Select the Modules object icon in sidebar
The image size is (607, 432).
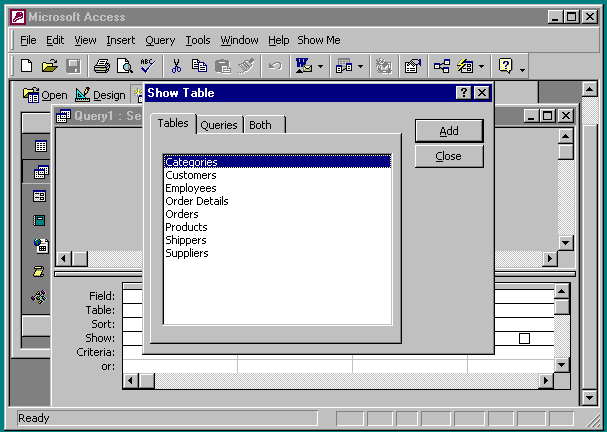pyautogui.click(x=39, y=297)
